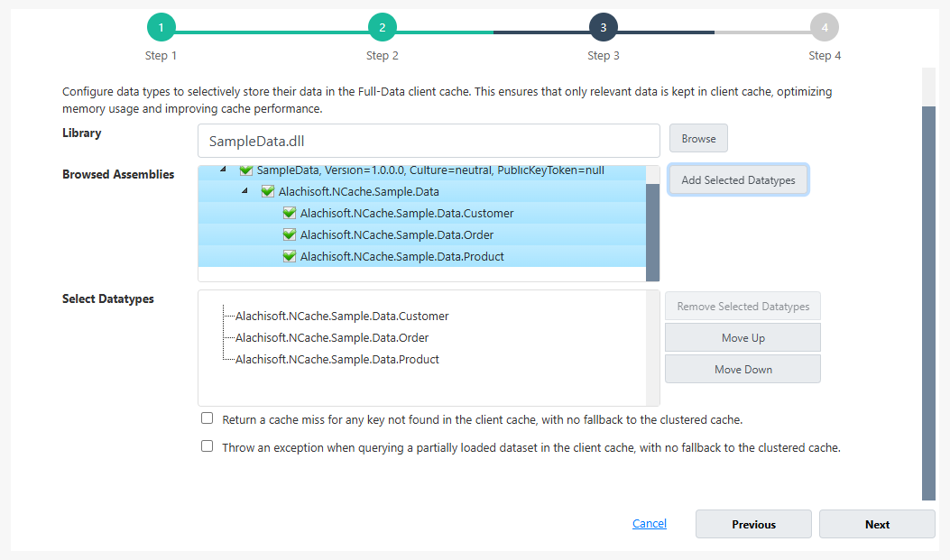Click the Browse button
The width and height of the screenshot is (950, 560).
pyautogui.click(x=698, y=139)
